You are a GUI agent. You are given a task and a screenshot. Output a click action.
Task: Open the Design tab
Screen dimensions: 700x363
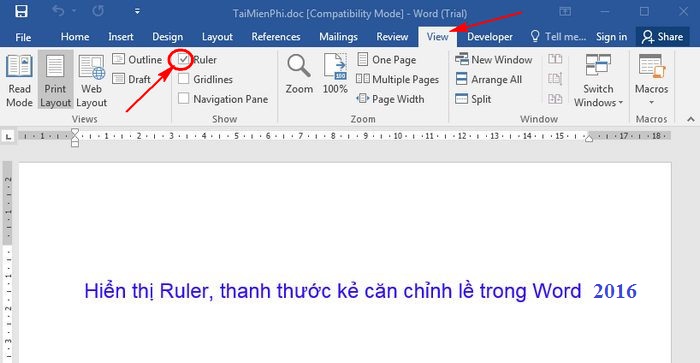point(167,37)
